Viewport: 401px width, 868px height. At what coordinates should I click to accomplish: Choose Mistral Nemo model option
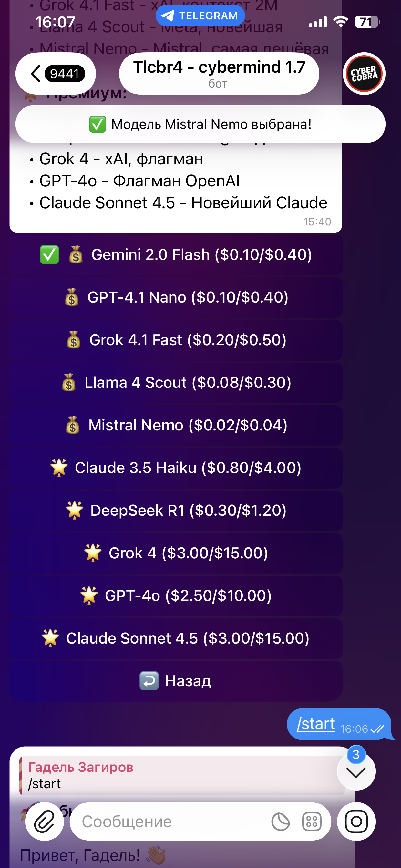coord(176,425)
